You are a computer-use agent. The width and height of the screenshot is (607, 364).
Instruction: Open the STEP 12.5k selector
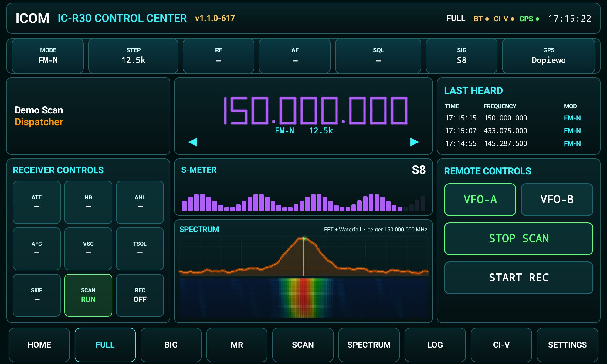point(133,56)
